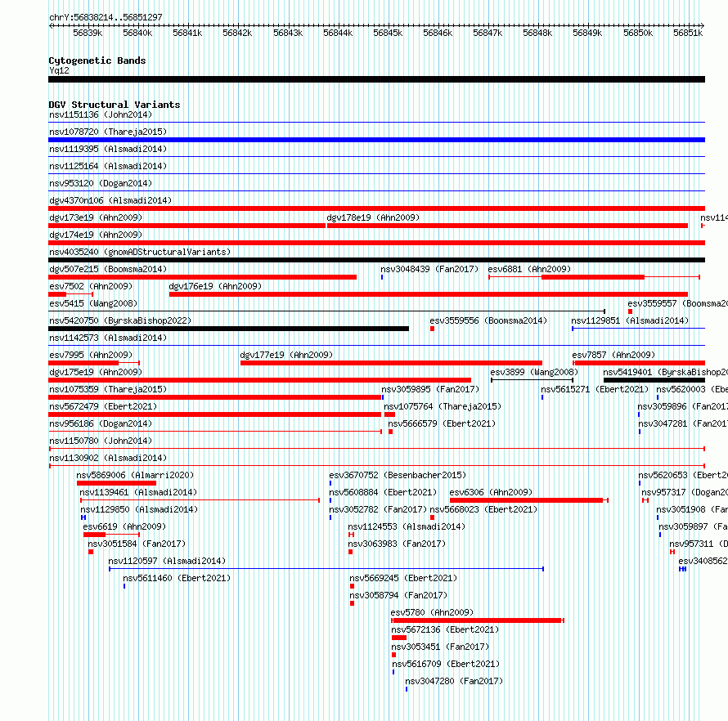Click the 56839k ruler tick label
The width and height of the screenshot is (728, 721).
88,33
